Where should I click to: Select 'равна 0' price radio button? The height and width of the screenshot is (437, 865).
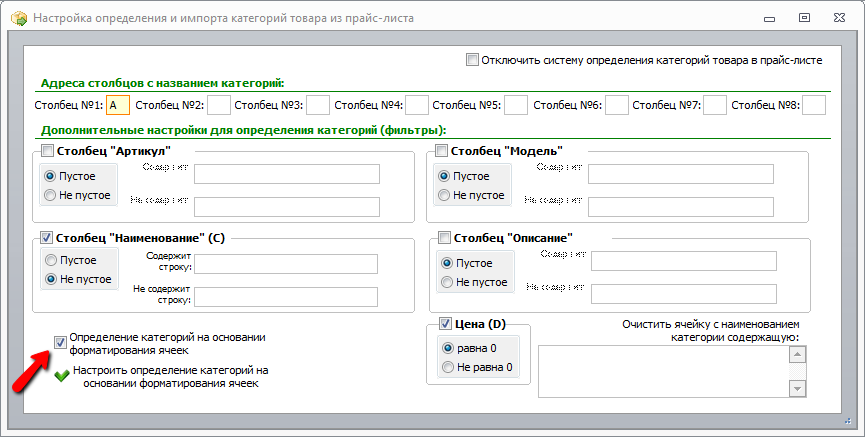(448, 348)
